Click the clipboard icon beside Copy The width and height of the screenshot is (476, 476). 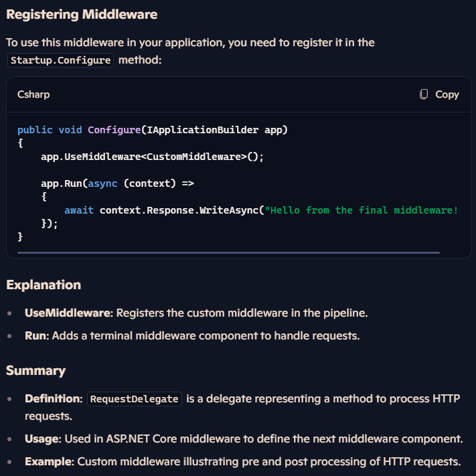(424, 94)
